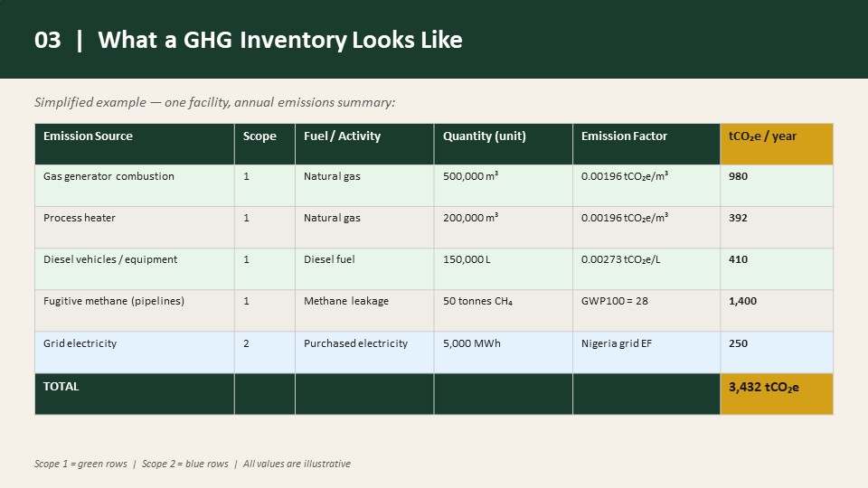Click the '1,400' emissions value cell

[777, 310]
